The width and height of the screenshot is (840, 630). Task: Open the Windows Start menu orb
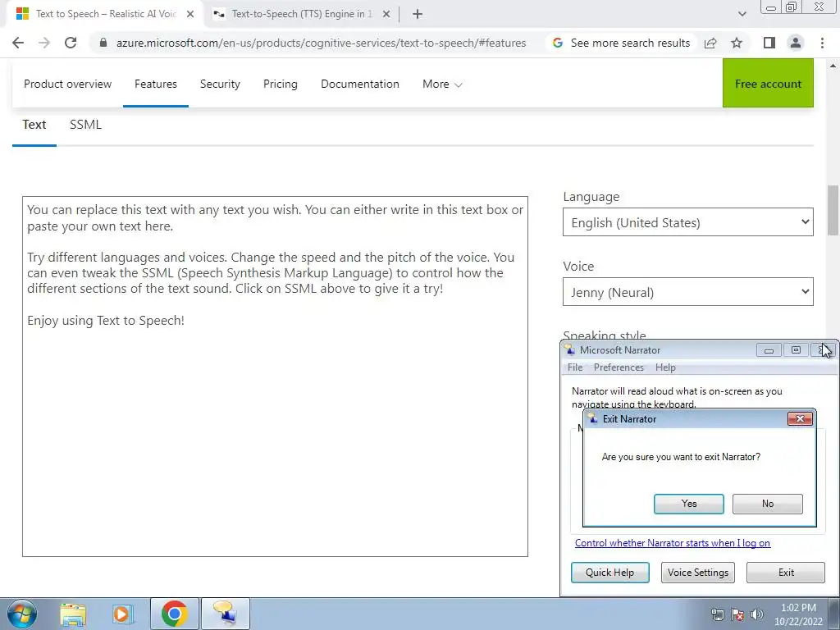pos(22,614)
